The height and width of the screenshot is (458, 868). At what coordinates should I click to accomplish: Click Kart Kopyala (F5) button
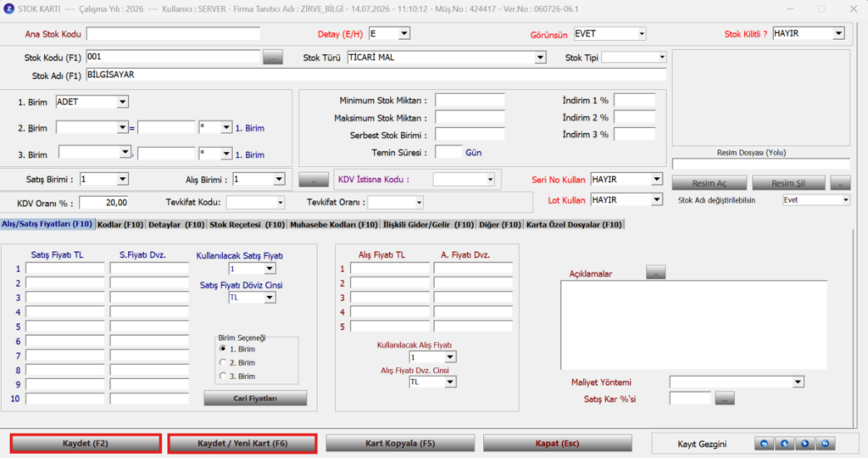point(400,444)
